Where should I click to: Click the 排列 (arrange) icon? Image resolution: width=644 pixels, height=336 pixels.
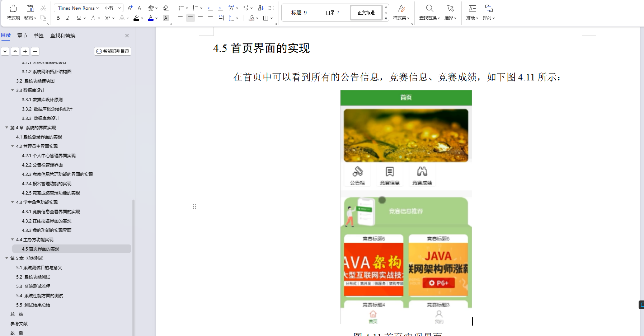[x=489, y=12]
